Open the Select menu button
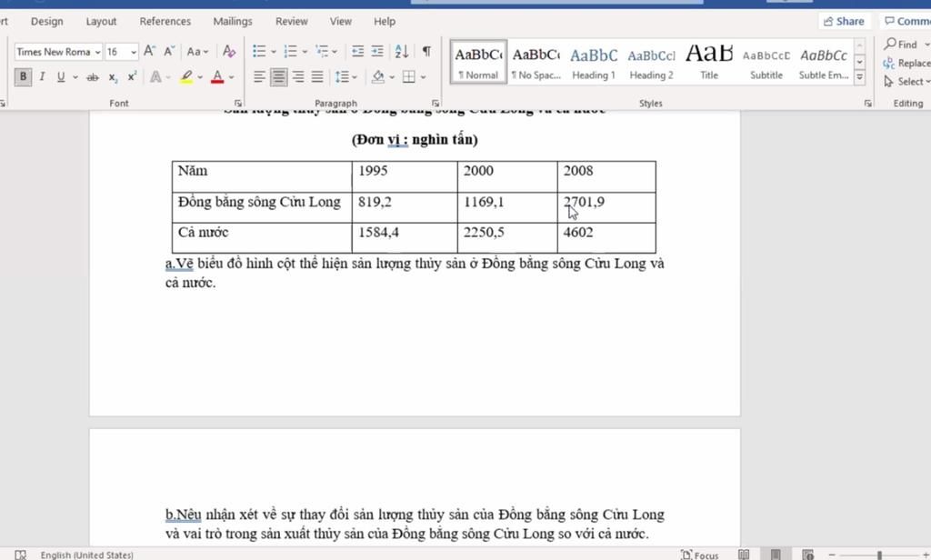Image resolution: width=931 pixels, height=560 pixels. (906, 81)
